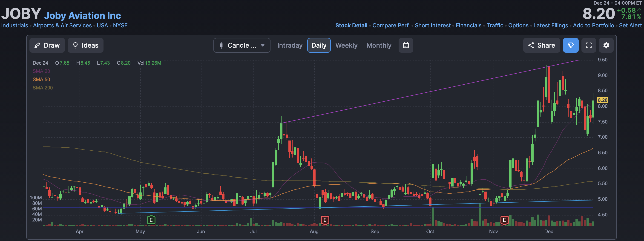Open the November earnings E marker

coord(504,220)
